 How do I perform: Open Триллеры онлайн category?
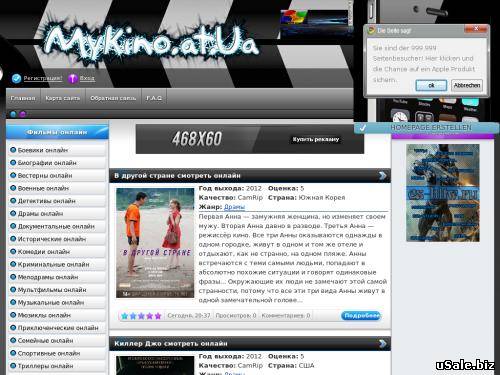point(57,366)
